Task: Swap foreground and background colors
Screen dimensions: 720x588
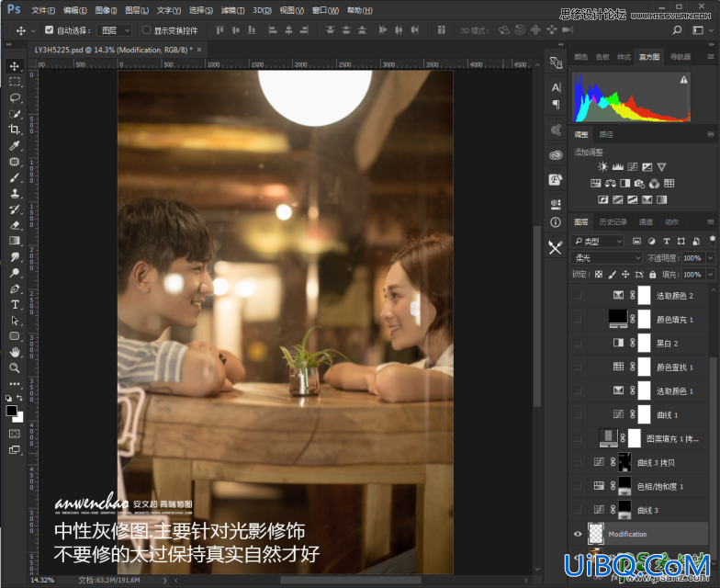Action: coord(20,397)
